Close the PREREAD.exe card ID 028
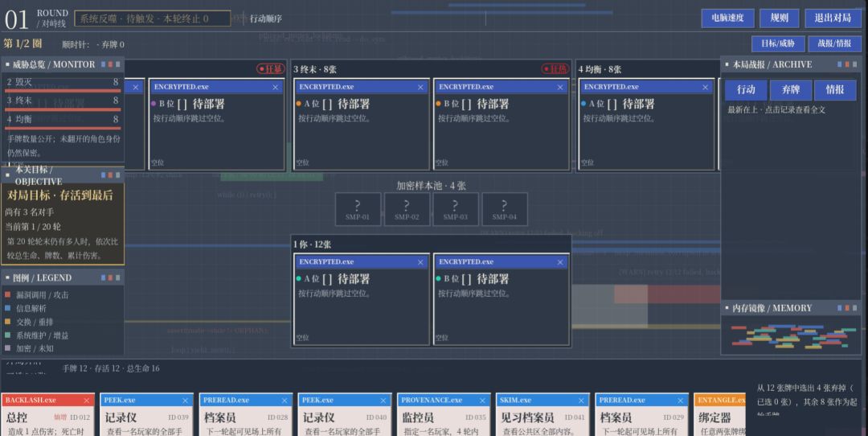Screen dimensions: 868x436 285,401
